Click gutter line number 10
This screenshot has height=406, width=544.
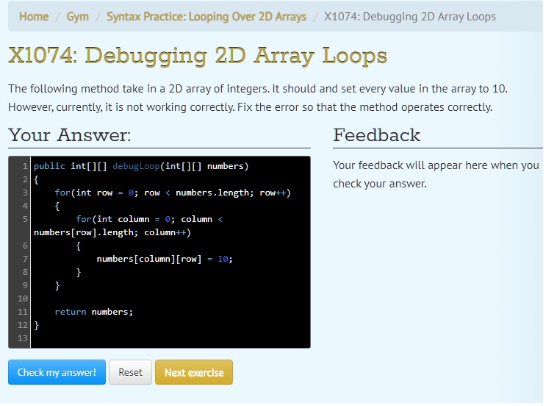[23, 299]
